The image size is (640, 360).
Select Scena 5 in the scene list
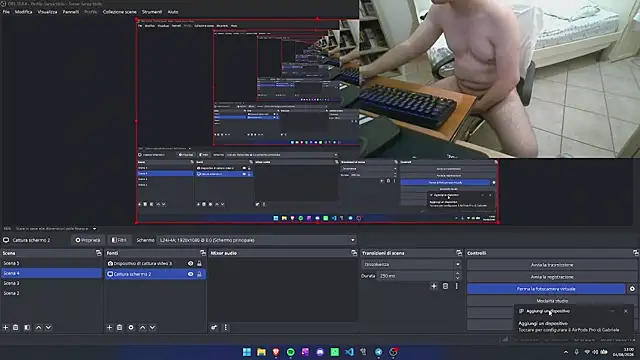coord(51,263)
